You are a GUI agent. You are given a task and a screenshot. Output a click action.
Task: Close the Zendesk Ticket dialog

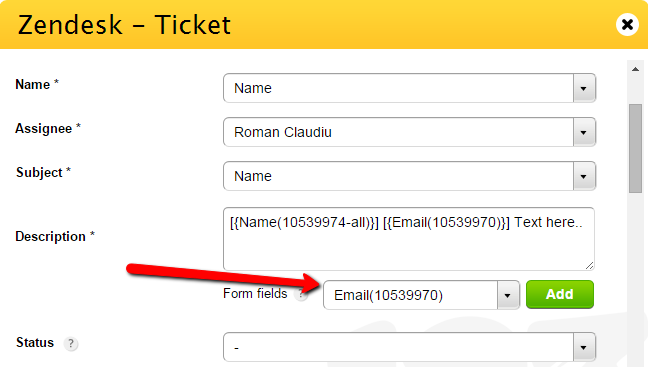coord(627,24)
